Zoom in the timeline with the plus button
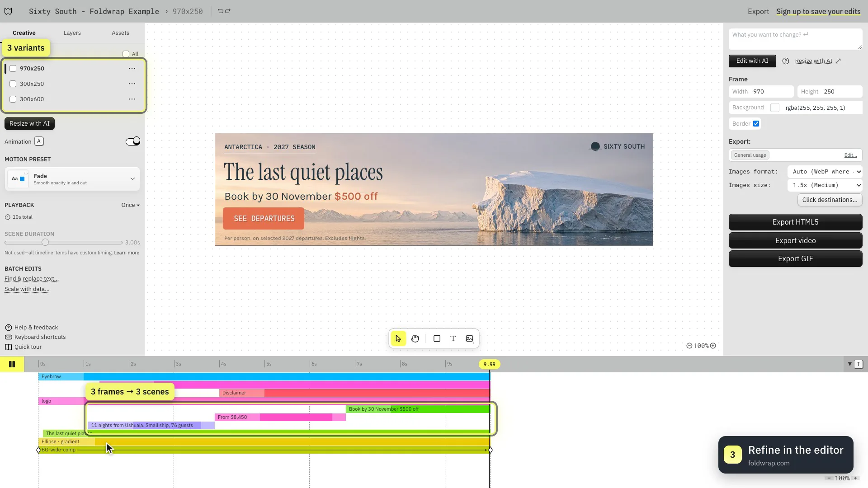Screen dimensions: 868x488 click(x=855, y=478)
